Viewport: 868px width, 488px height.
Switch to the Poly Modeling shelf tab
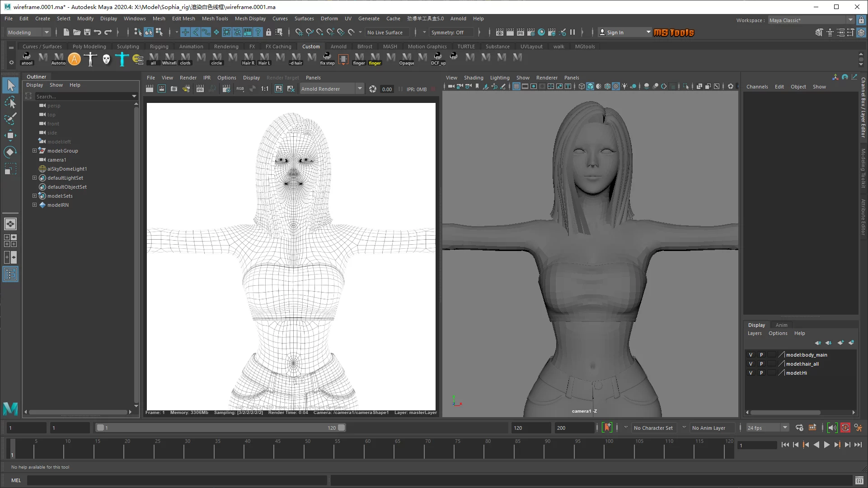89,46
